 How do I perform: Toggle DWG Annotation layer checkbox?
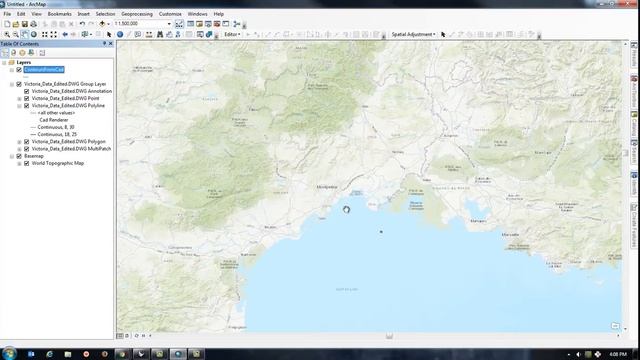[27, 91]
